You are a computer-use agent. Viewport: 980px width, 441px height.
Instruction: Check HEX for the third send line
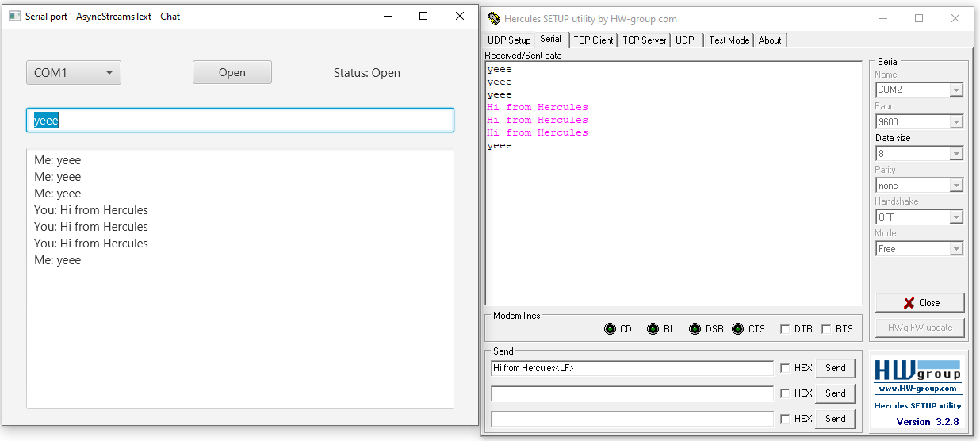pos(785,419)
